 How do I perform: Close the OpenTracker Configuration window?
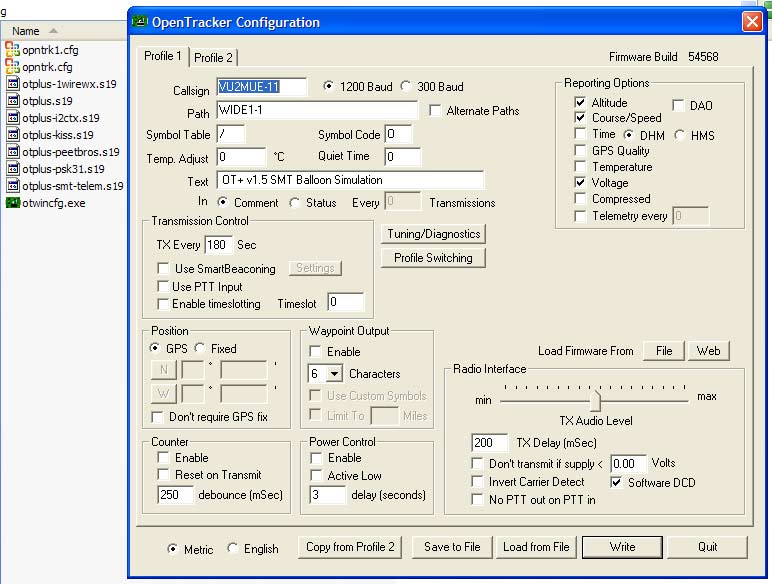pyautogui.click(x=752, y=22)
